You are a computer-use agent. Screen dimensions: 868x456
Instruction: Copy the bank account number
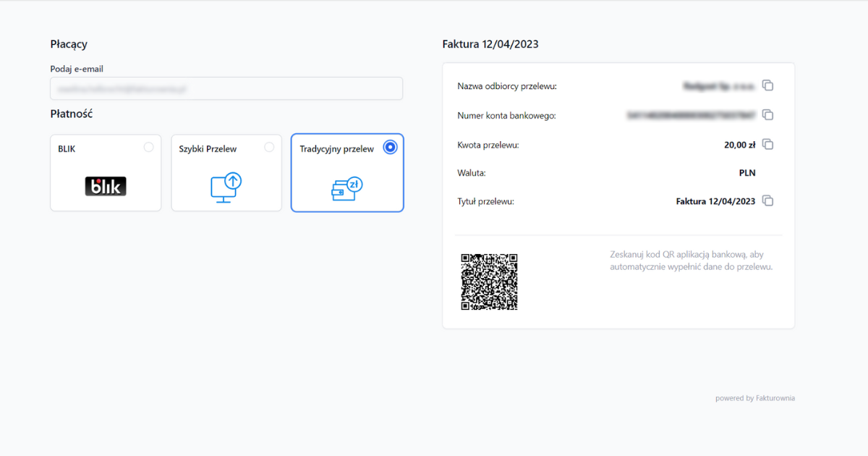click(x=767, y=114)
